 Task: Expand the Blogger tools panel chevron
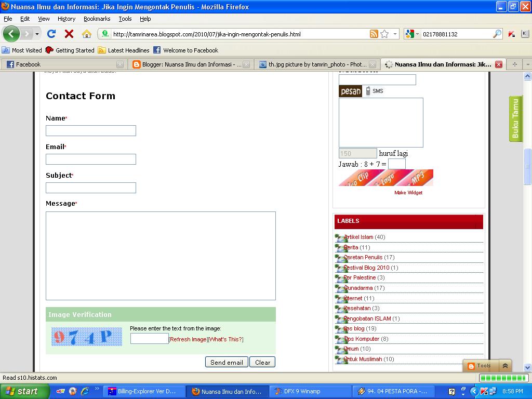(505, 366)
